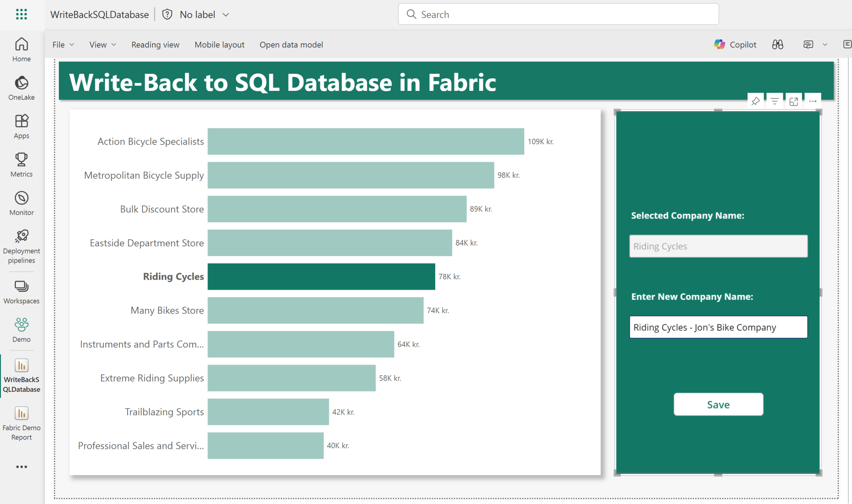Viewport: 852px width, 504px height.
Task: Launch Copilot from the toolbar
Action: point(735,44)
